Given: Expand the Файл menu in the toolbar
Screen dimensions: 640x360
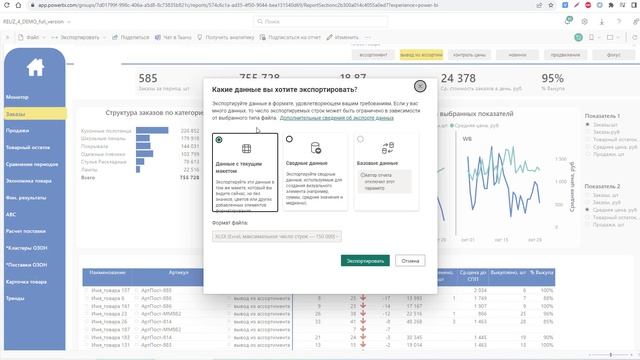Looking at the screenshot, I should (31, 37).
